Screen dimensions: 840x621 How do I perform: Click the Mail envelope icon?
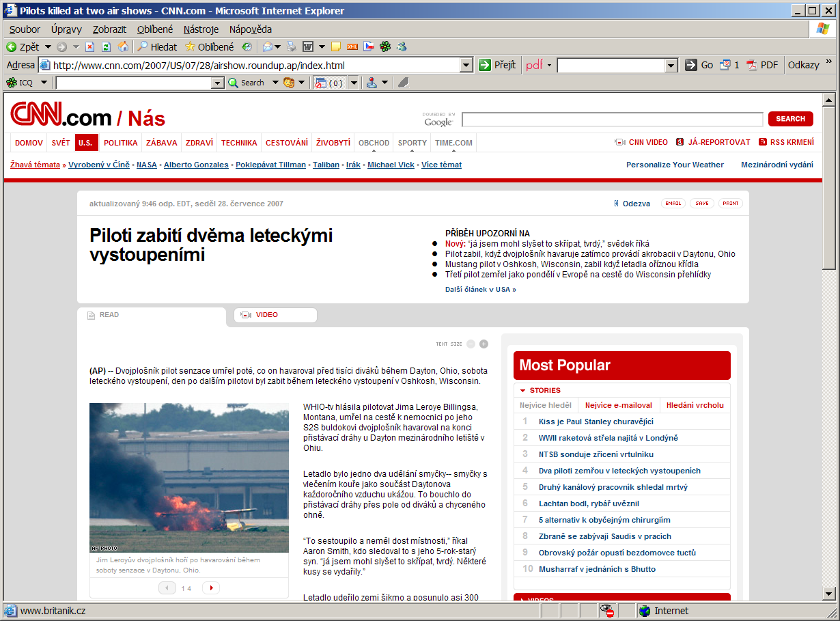[268, 47]
